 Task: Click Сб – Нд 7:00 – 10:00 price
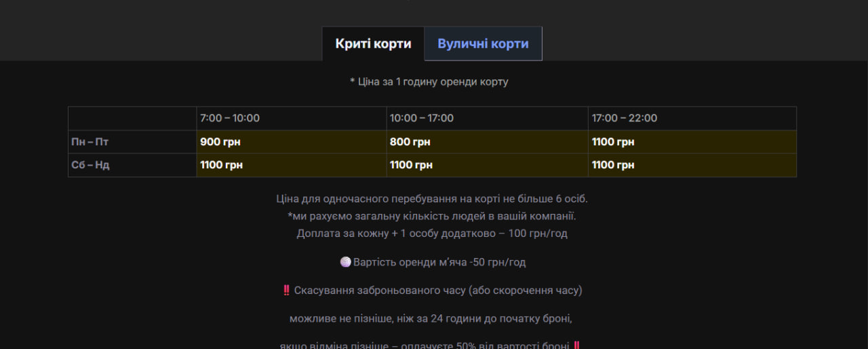tap(292, 165)
